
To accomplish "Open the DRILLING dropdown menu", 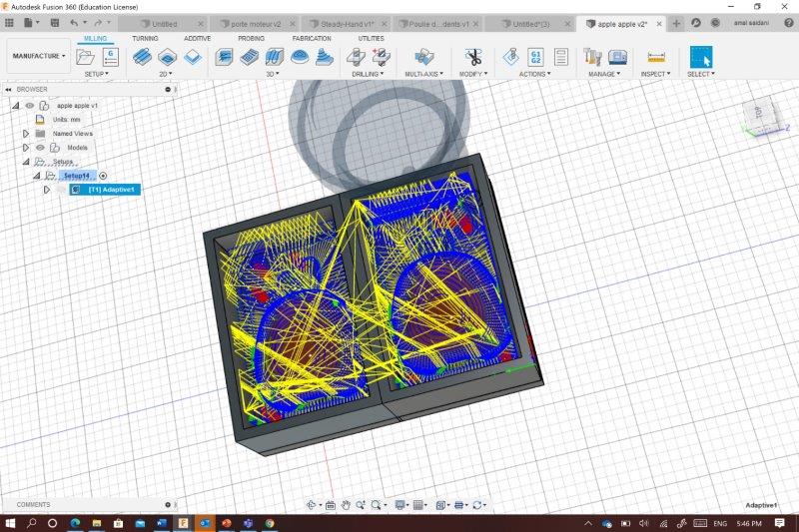I will pyautogui.click(x=368, y=74).
